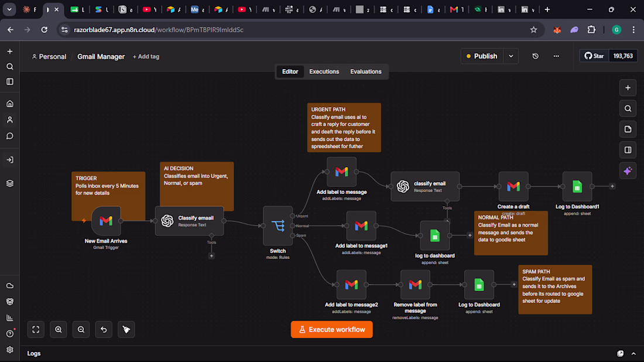Open the Log to Dashboard1 sheets node

click(577, 186)
